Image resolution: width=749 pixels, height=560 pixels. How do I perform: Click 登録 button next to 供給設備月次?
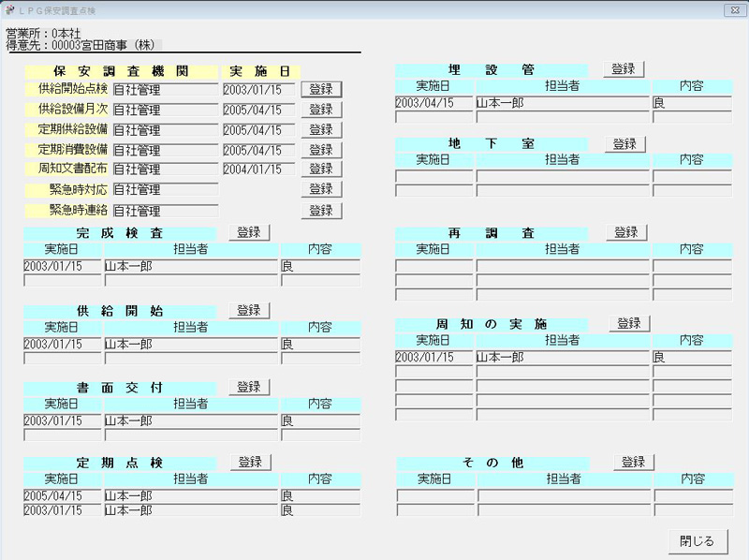321,110
